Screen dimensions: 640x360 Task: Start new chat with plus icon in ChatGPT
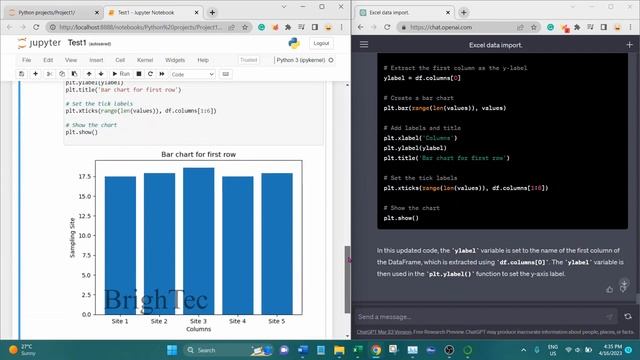[x=629, y=45]
